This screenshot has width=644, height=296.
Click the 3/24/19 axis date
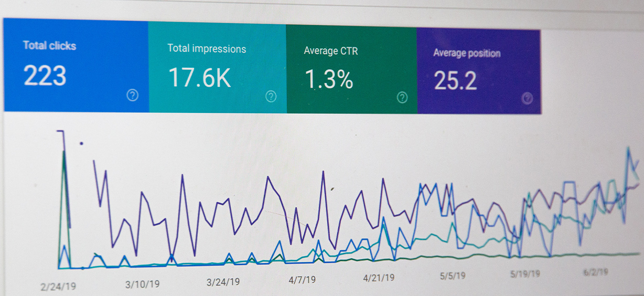click(223, 282)
